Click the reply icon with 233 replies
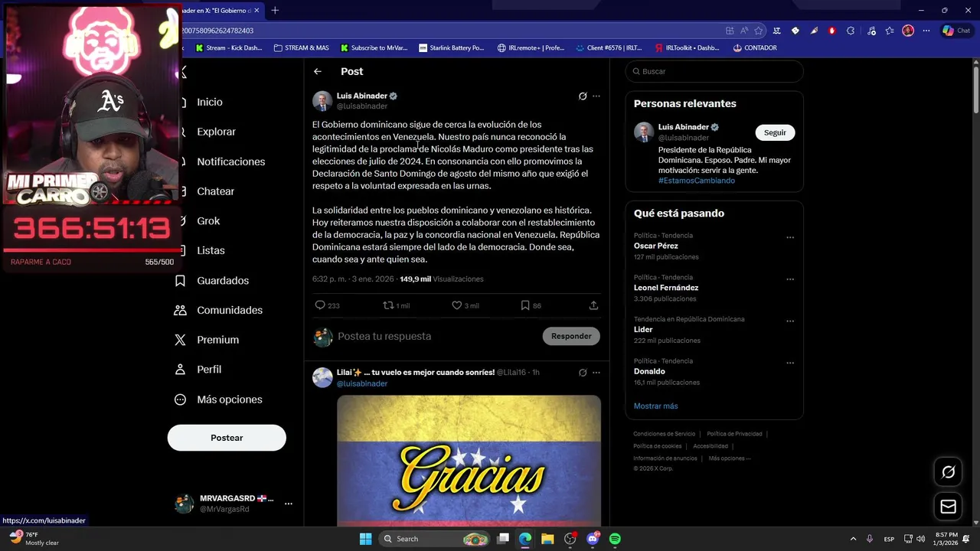This screenshot has width=980, height=551. (320, 305)
